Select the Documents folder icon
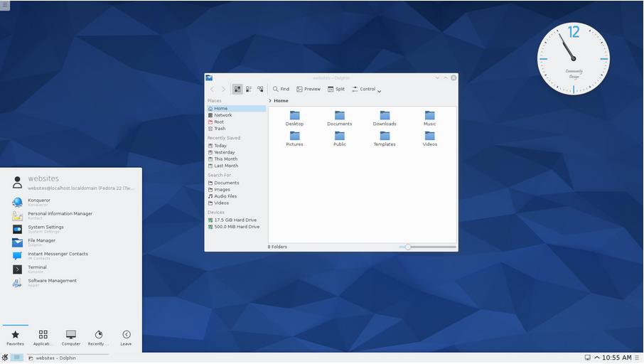This screenshot has height=364, width=644. coord(340,115)
